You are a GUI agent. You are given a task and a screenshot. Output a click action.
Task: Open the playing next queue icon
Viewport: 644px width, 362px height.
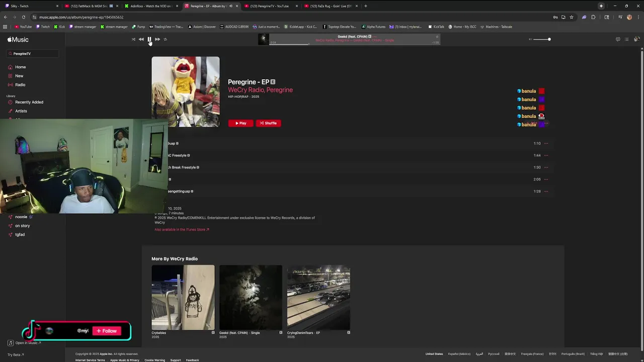click(626, 39)
